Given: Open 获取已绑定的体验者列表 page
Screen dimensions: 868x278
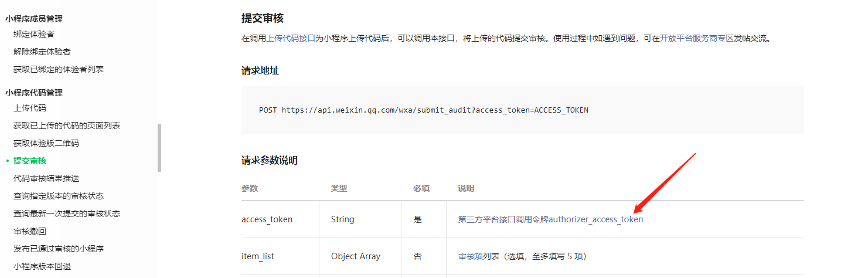Looking at the screenshot, I should coord(59,69).
